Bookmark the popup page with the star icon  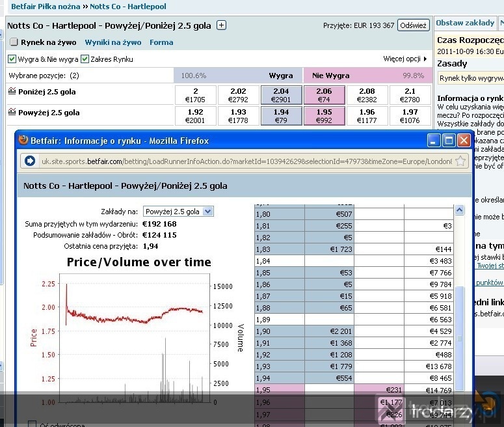coord(460,161)
